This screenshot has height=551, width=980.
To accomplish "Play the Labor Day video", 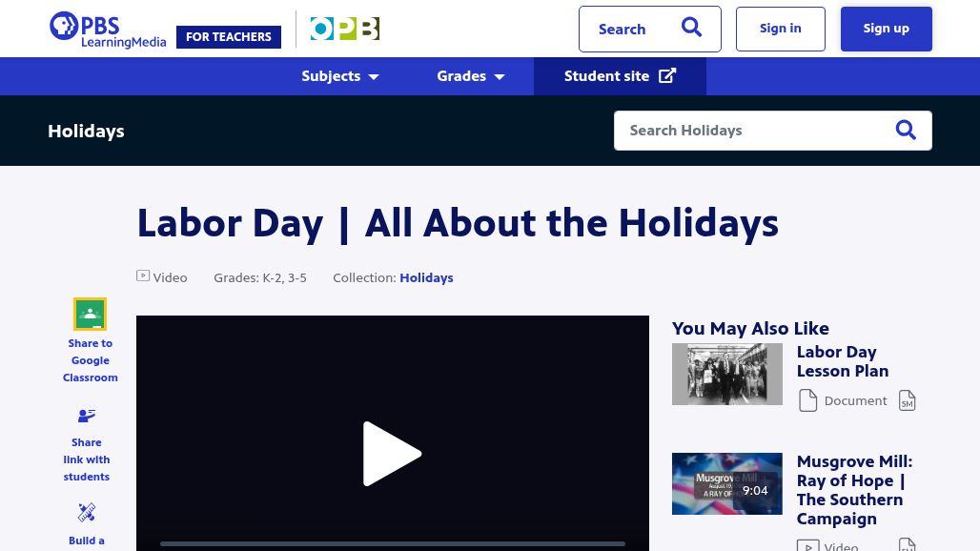I will tap(392, 454).
